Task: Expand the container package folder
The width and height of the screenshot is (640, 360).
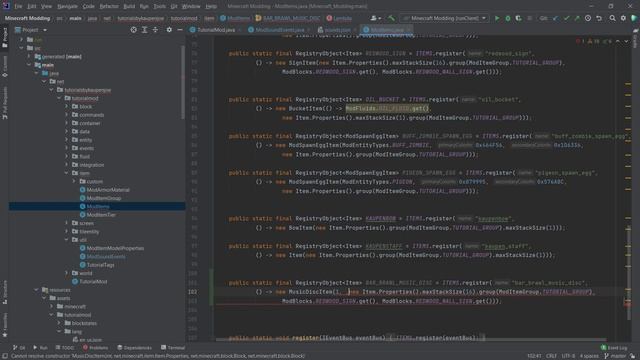Action: click(x=67, y=123)
